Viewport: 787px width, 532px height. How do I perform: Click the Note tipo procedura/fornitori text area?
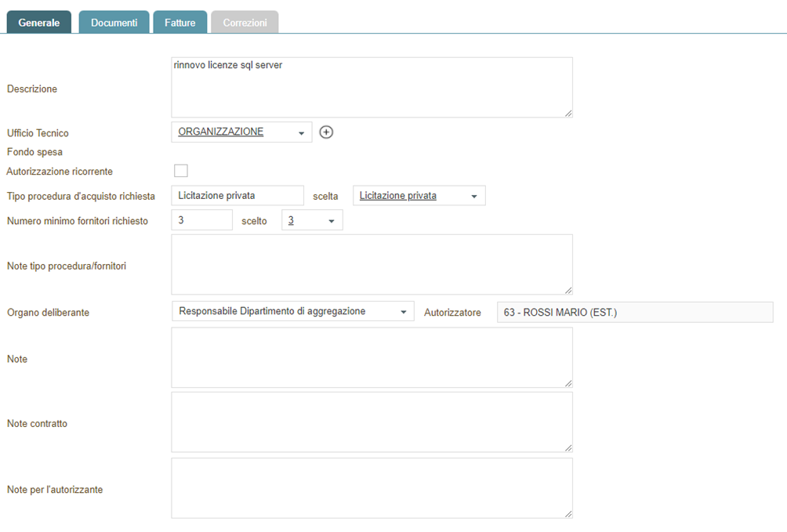372,265
